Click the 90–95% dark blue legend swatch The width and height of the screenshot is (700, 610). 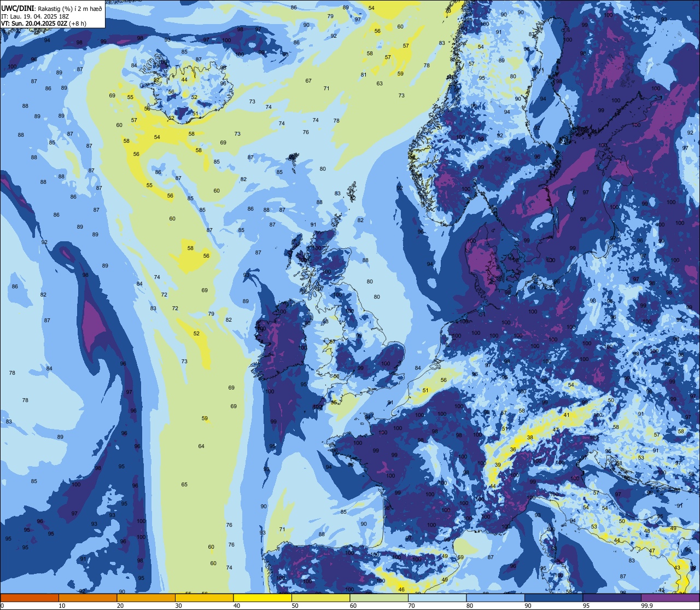click(553, 597)
